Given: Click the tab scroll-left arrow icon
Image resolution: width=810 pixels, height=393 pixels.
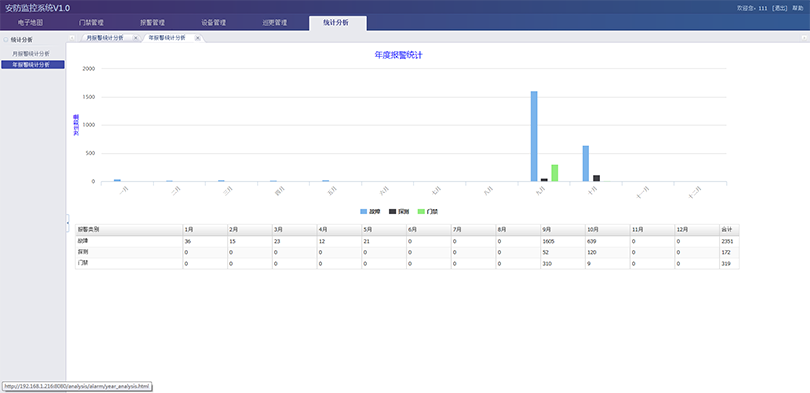Looking at the screenshot, I should tap(72, 38).
